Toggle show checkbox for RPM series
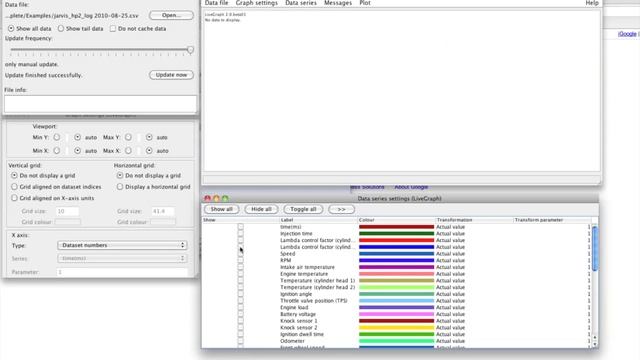 tap(240, 260)
